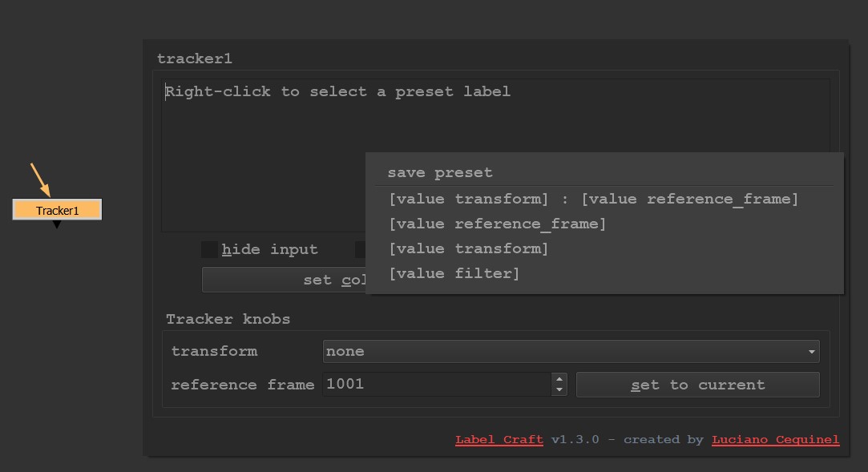868x472 pixels.
Task: Choose the save preset menu entry
Action: 440,172
